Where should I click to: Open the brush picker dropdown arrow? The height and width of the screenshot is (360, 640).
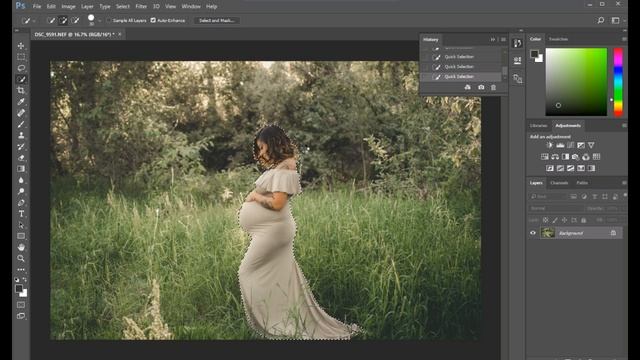tap(100, 20)
